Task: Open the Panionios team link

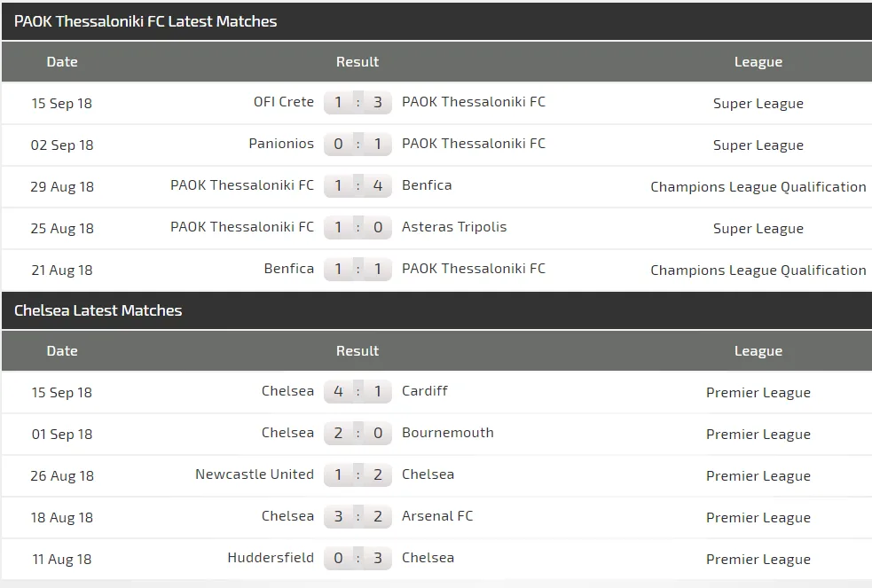Action: point(281,144)
